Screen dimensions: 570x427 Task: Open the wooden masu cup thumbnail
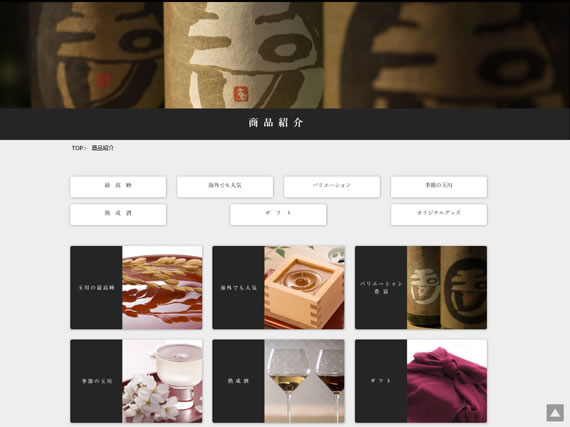tap(304, 287)
